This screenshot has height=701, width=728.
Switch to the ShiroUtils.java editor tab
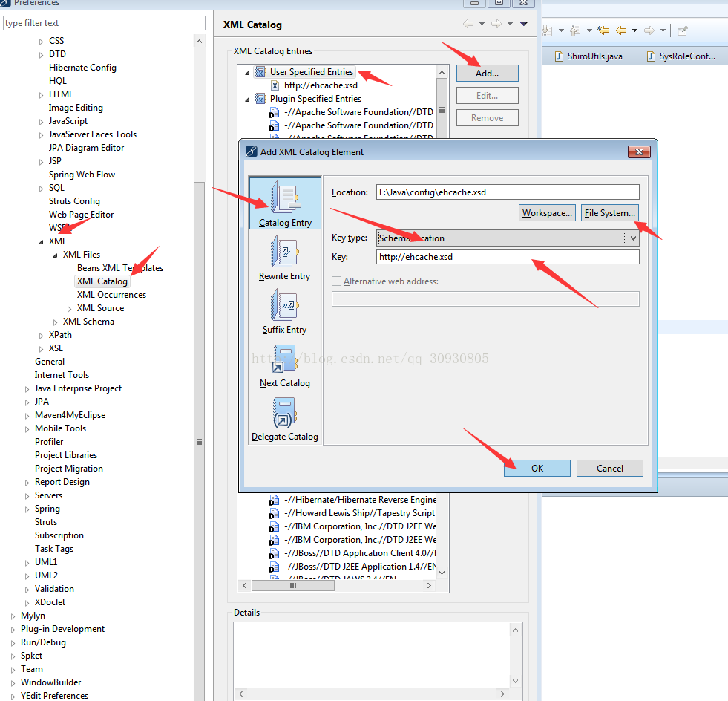pyautogui.click(x=588, y=56)
